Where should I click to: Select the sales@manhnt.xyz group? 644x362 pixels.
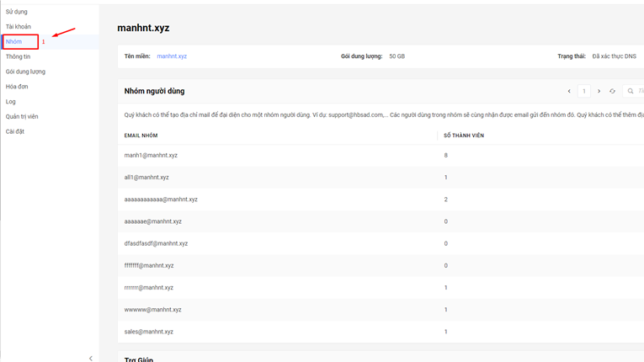pyautogui.click(x=149, y=332)
